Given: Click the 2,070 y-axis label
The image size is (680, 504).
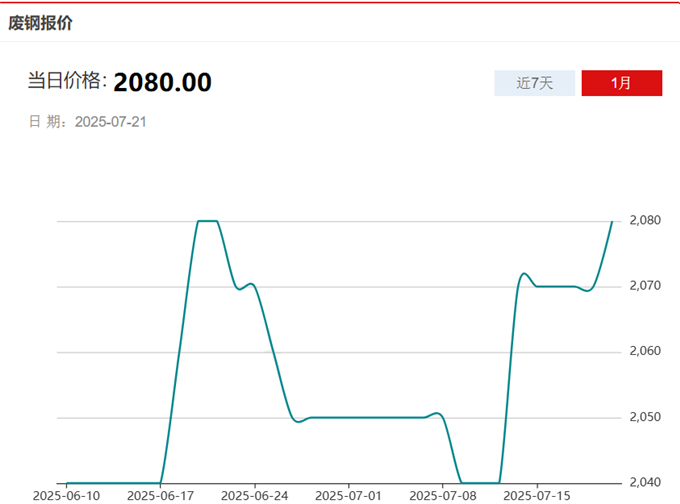Looking at the screenshot, I should 646,286.
